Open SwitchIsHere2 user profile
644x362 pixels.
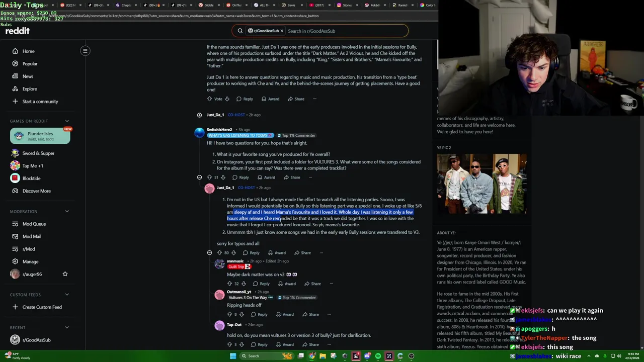click(219, 130)
